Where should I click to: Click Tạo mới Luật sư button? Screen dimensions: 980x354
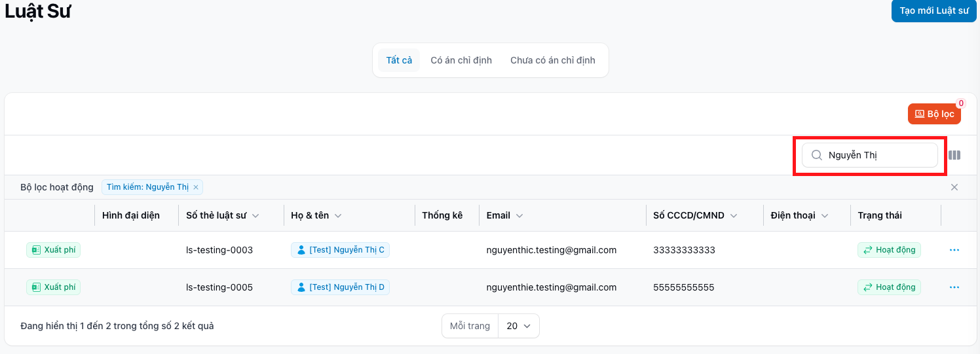(933, 11)
